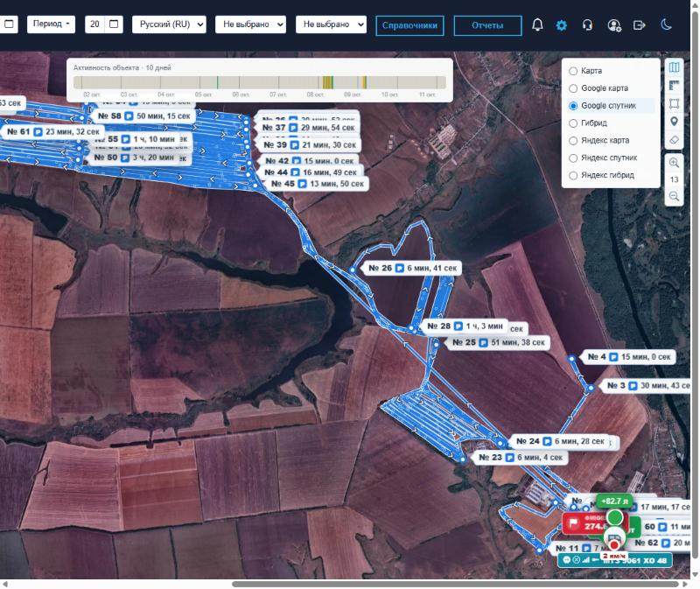Image resolution: width=700 pixels, height=589 pixels.
Task: Zoom out on the map
Action: [x=674, y=196]
